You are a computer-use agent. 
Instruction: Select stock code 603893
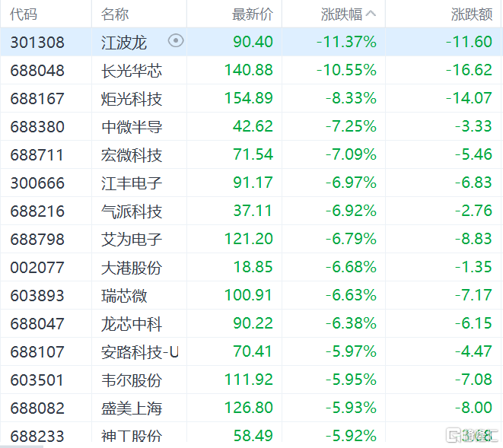[x=37, y=296]
